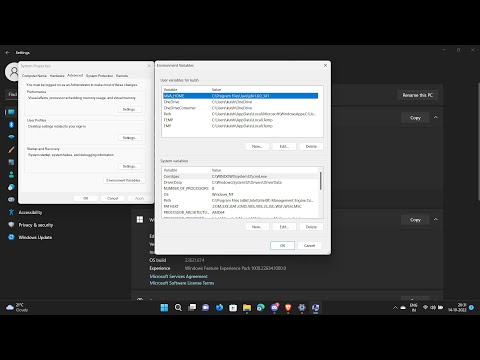Open Performance Settings button in System Properties
The width and height of the screenshot is (480, 360).
click(x=129, y=109)
